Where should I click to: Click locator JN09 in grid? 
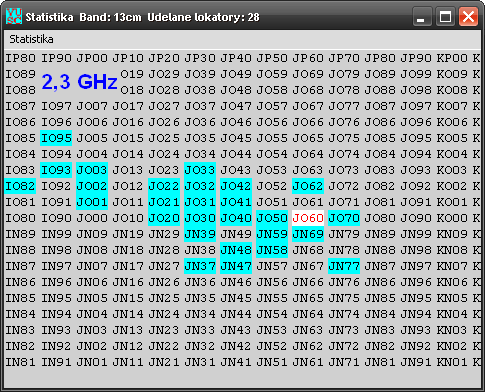coord(92,234)
